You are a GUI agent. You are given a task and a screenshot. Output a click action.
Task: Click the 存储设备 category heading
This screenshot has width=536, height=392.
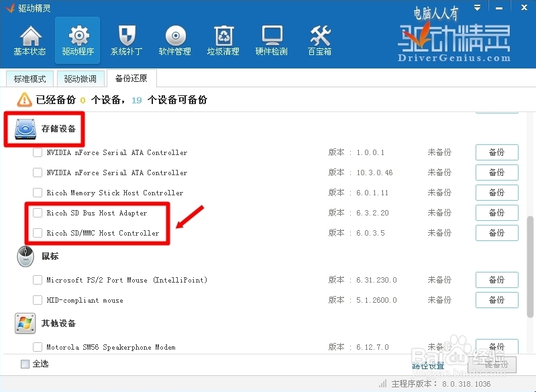[58, 129]
